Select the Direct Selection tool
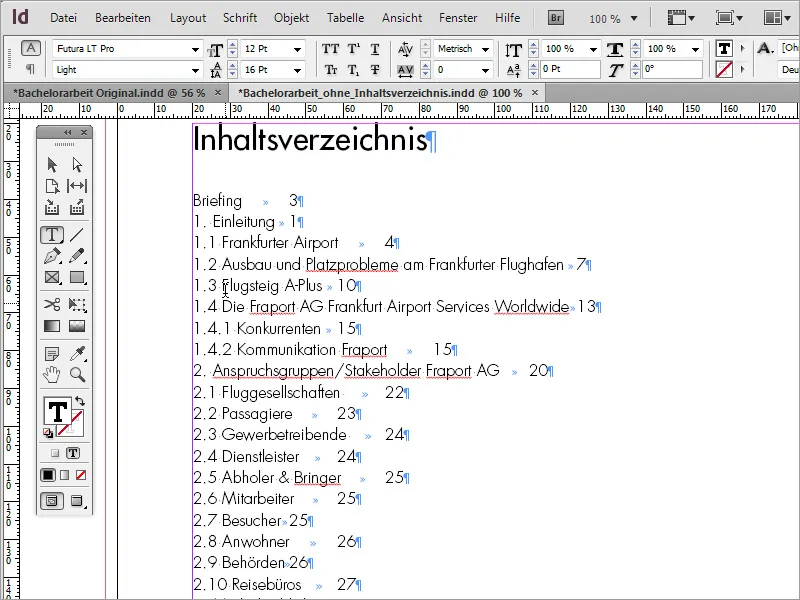800x600 pixels. coord(77,164)
